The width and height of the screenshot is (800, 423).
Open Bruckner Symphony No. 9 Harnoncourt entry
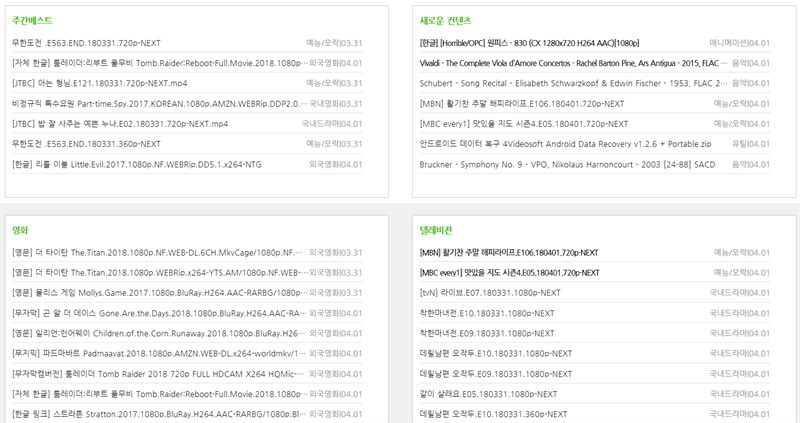567,164
